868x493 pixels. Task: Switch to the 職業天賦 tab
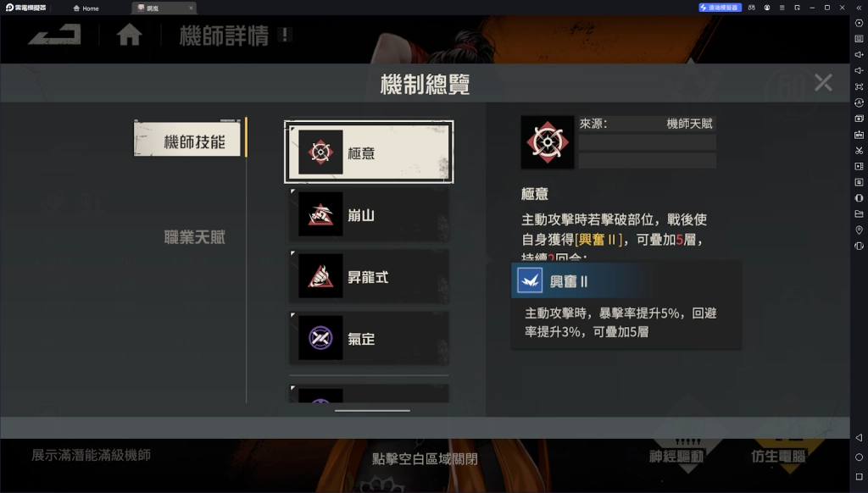194,237
